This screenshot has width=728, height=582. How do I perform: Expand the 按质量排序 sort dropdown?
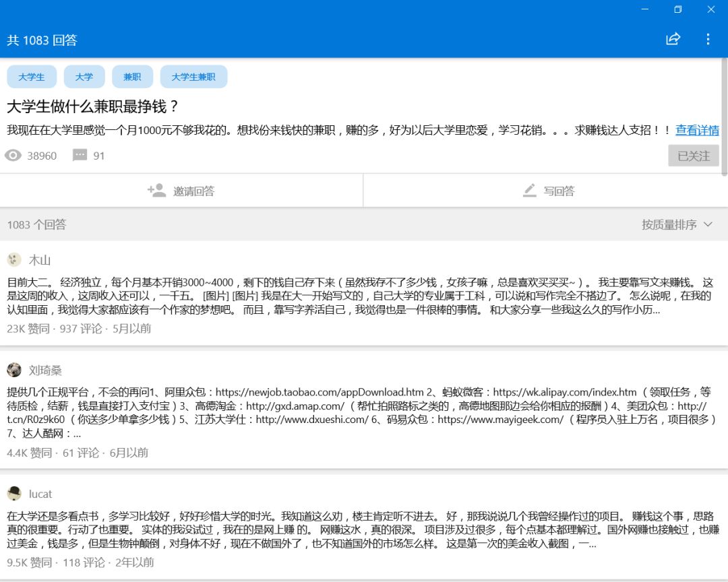coord(677,224)
